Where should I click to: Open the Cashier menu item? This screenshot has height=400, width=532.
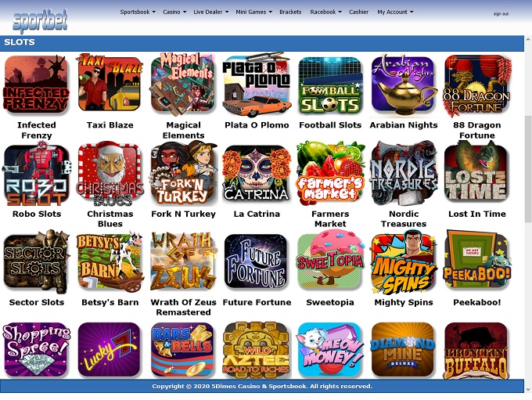click(x=358, y=12)
